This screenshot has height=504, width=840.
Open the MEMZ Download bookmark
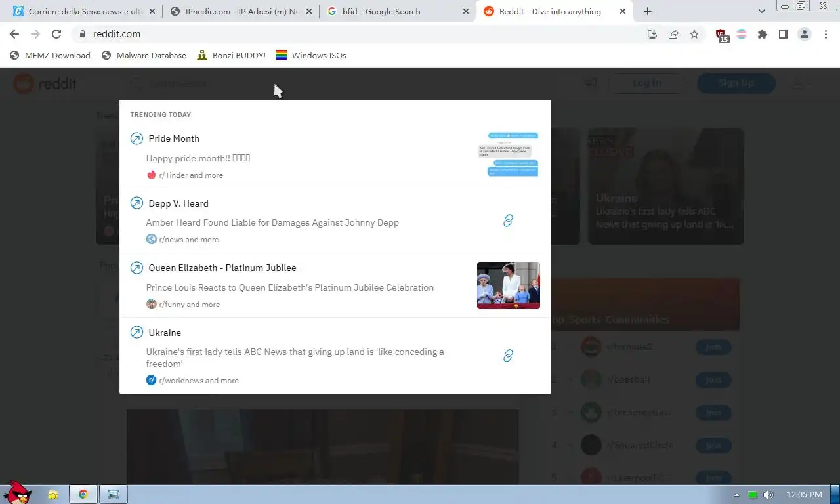point(50,55)
